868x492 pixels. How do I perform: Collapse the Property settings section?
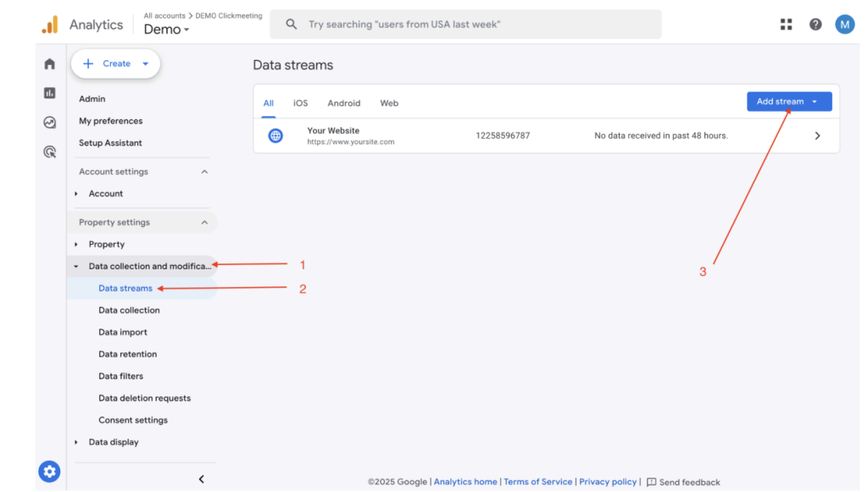[x=204, y=223]
